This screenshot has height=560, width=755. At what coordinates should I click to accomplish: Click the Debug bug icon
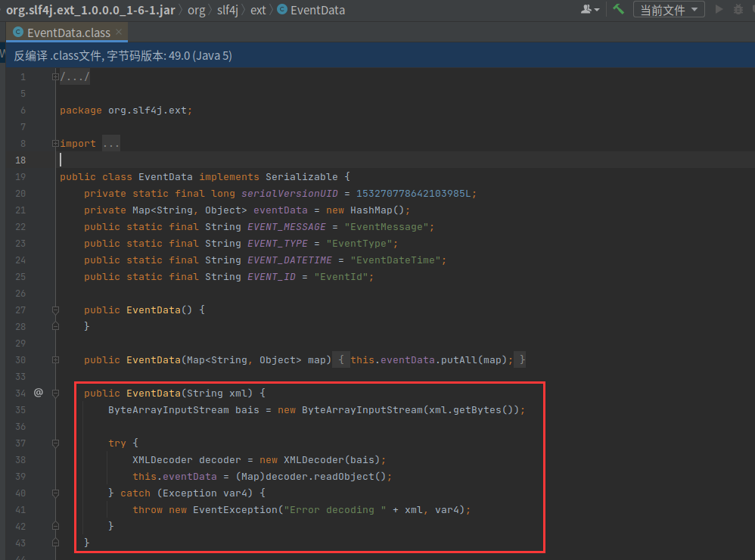coord(738,9)
